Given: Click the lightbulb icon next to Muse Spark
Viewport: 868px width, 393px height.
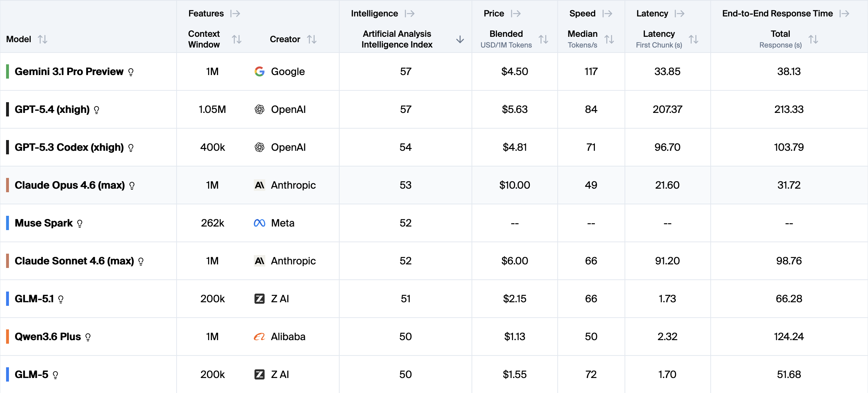Looking at the screenshot, I should coord(80,224).
